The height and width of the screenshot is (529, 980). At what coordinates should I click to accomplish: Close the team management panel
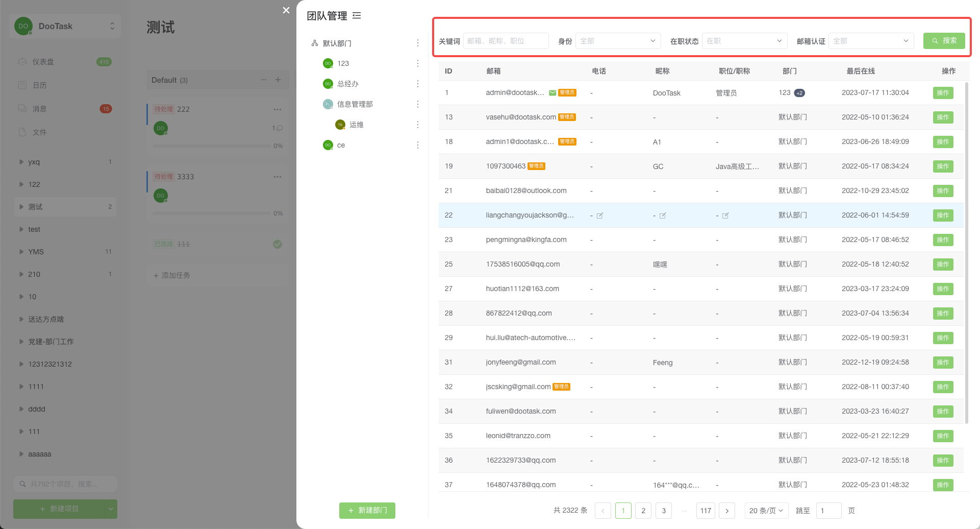[286, 10]
